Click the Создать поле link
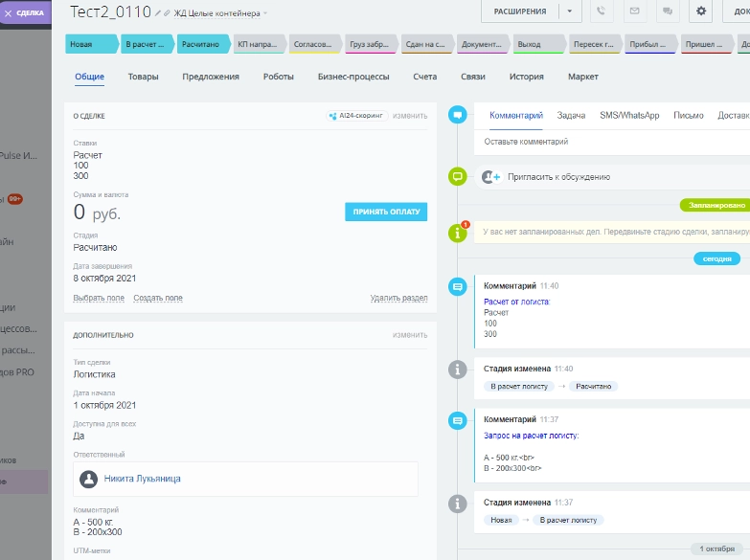750x560 pixels. (158, 298)
